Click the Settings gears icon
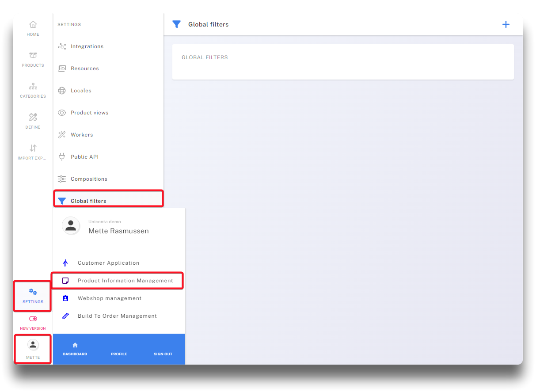536x392 pixels. click(33, 292)
